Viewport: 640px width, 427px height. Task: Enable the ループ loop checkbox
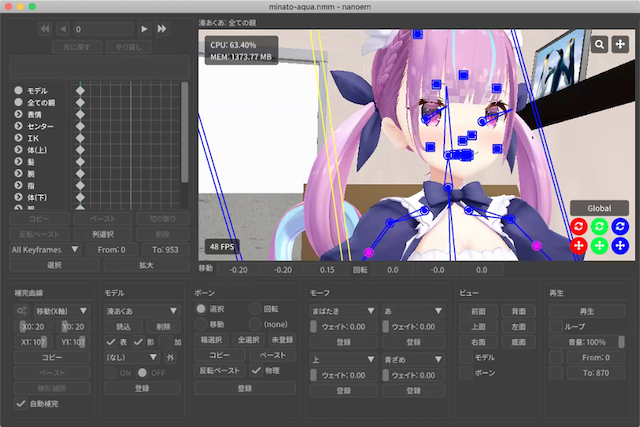(555, 326)
